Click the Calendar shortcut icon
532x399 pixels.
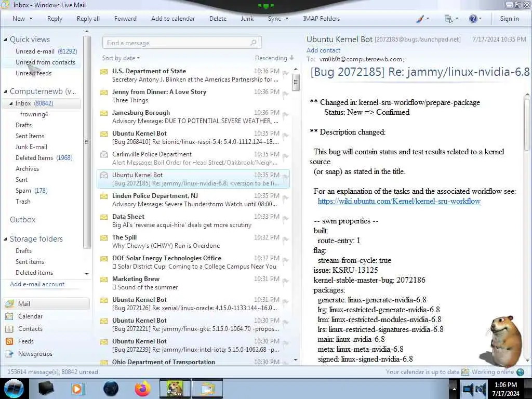pyautogui.click(x=9, y=316)
